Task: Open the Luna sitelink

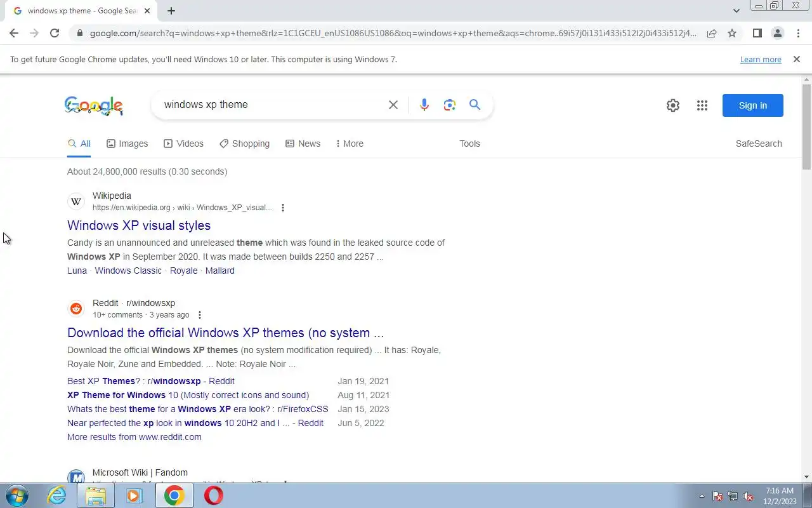Action: click(x=77, y=271)
